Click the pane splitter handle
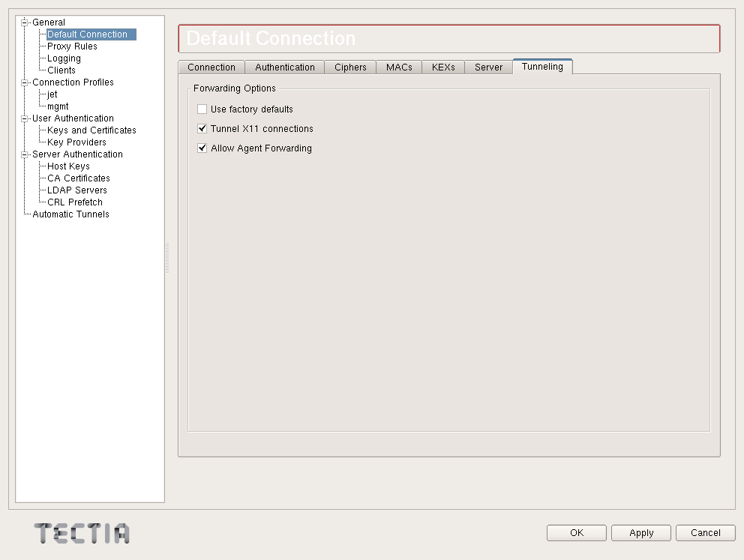744x560 pixels. (x=167, y=259)
